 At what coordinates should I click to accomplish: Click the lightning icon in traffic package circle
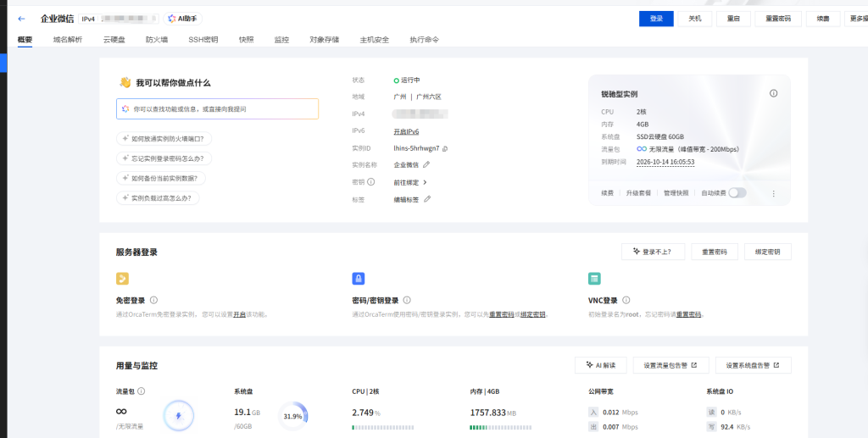[178, 415]
